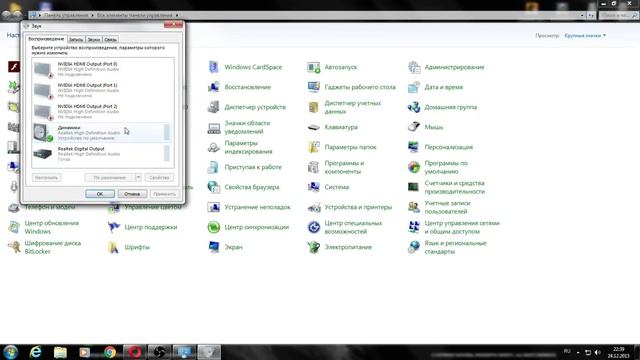The width and height of the screenshot is (640, 360).
Task: Switch to the Запись tab
Action: 76,40
